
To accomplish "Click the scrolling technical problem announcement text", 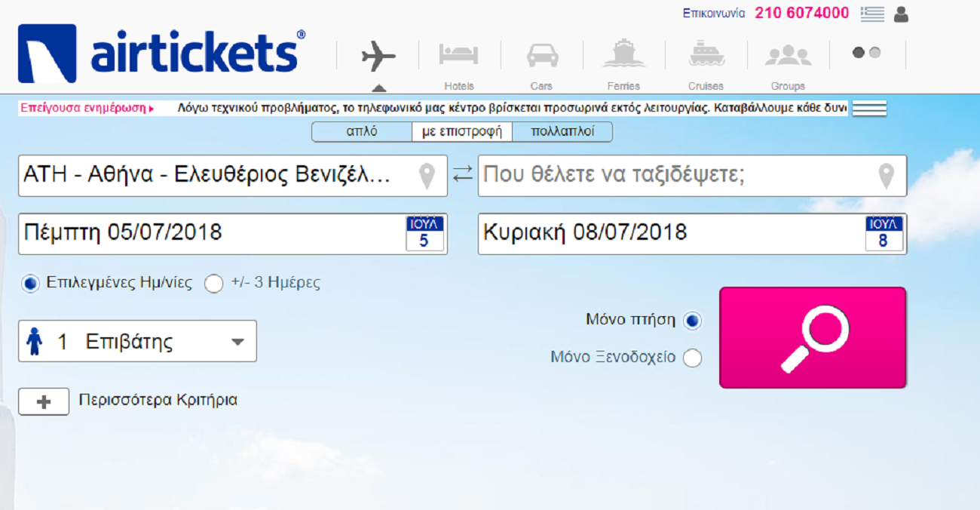I will (513, 108).
